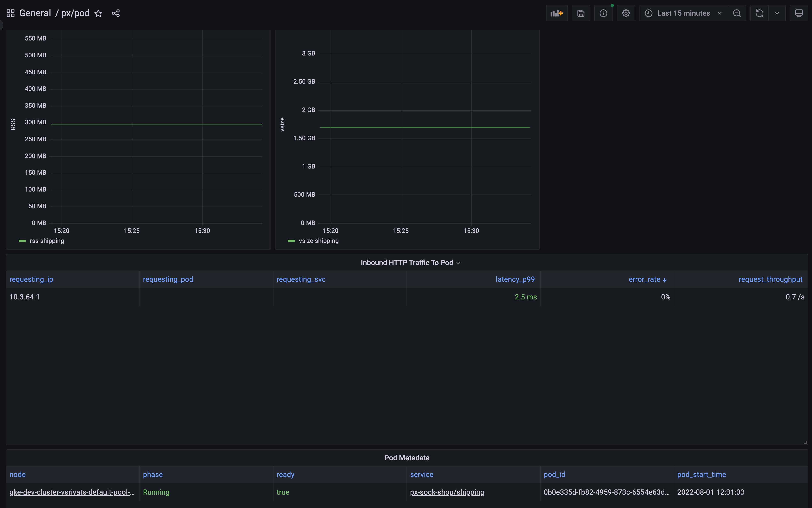Viewport: 812px width, 508px height.
Task: Toggle the vsize shipping legend series
Action: (x=319, y=241)
